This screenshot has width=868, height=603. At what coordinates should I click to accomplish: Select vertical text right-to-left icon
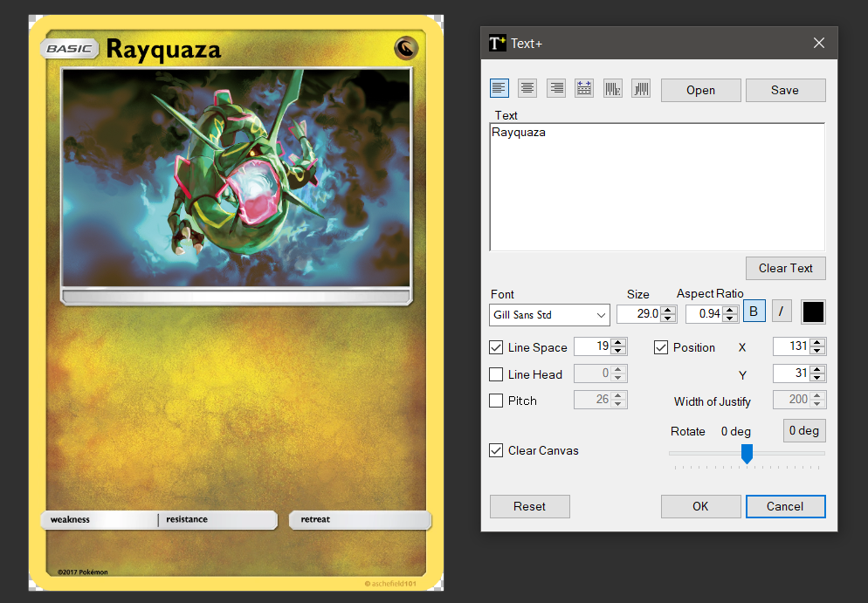coord(641,88)
